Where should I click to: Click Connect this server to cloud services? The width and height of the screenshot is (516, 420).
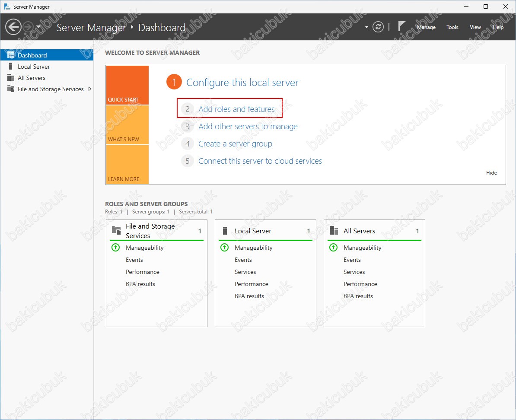(x=260, y=161)
